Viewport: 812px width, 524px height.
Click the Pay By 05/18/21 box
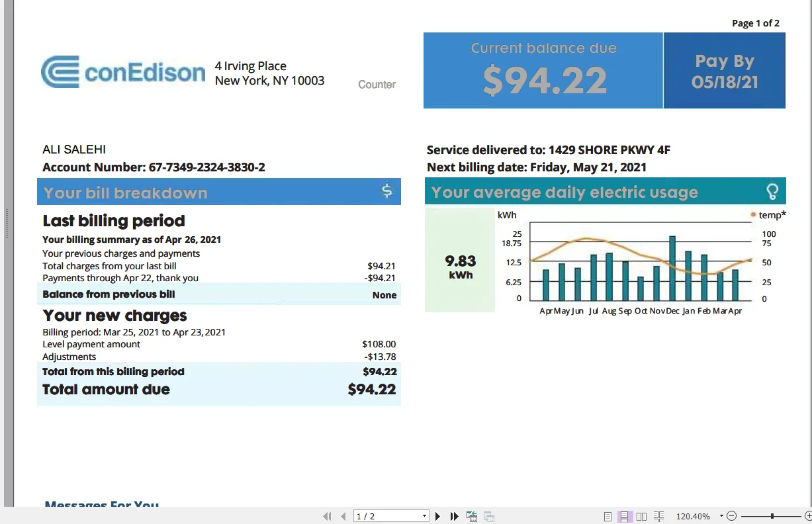pos(725,71)
